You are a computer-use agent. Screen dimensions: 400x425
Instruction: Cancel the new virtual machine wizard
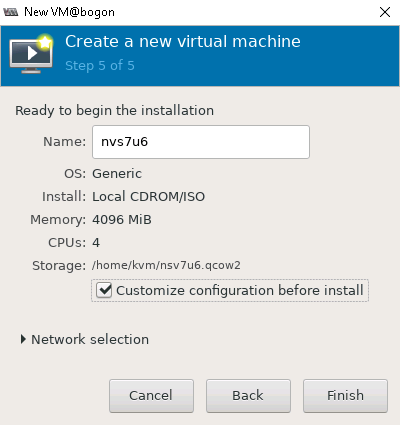click(x=151, y=396)
